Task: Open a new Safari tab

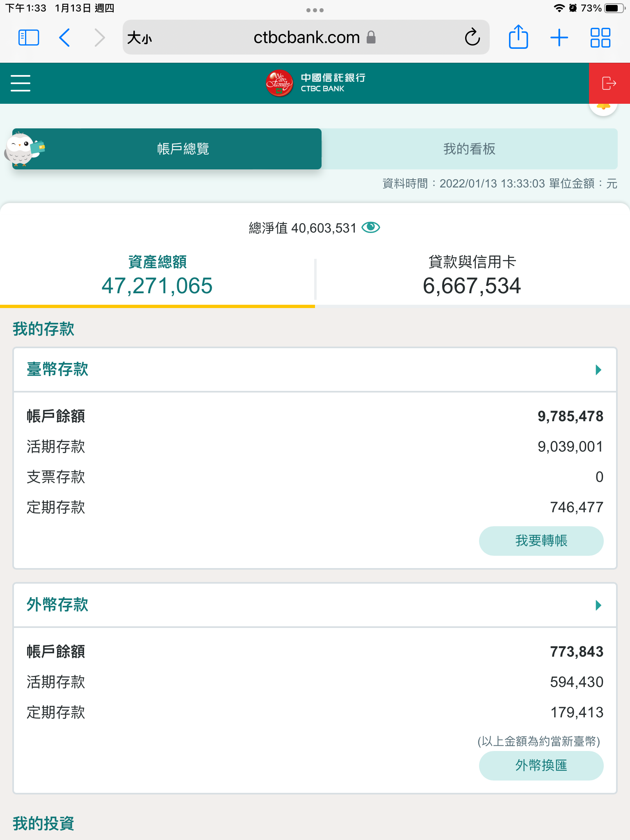Action: pos(559,38)
